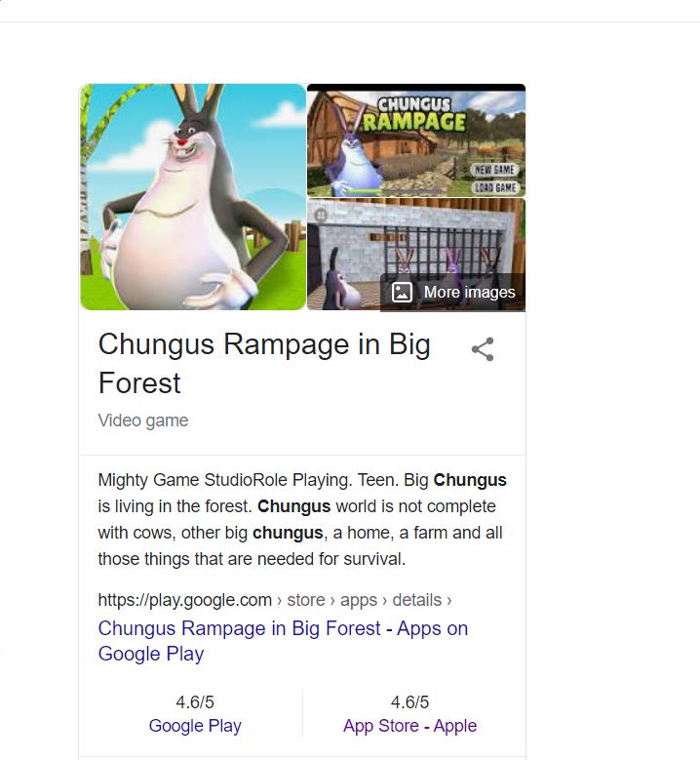Select the store breadcrumb segment
700x760 pixels.
pyautogui.click(x=306, y=600)
